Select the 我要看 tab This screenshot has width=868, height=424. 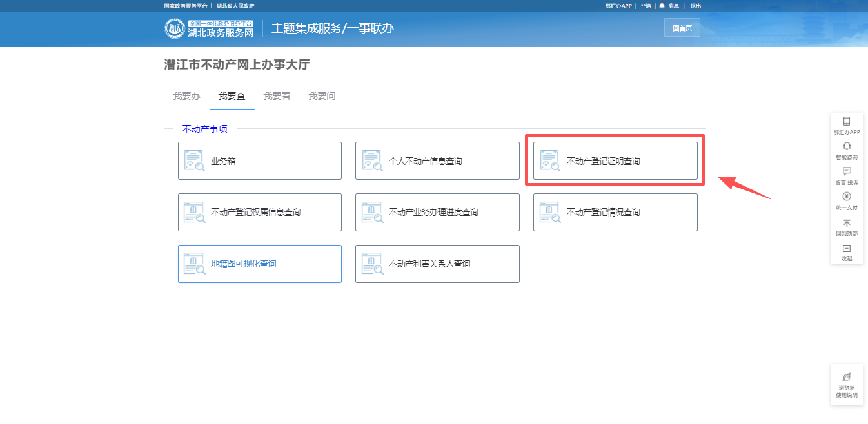[277, 96]
